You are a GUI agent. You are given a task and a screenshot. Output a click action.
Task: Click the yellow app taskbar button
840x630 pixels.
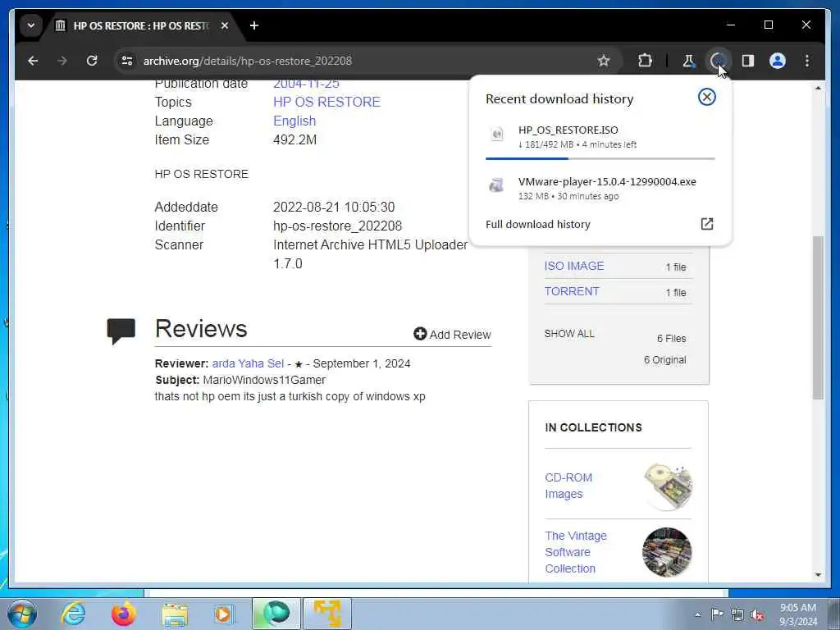[327, 614]
